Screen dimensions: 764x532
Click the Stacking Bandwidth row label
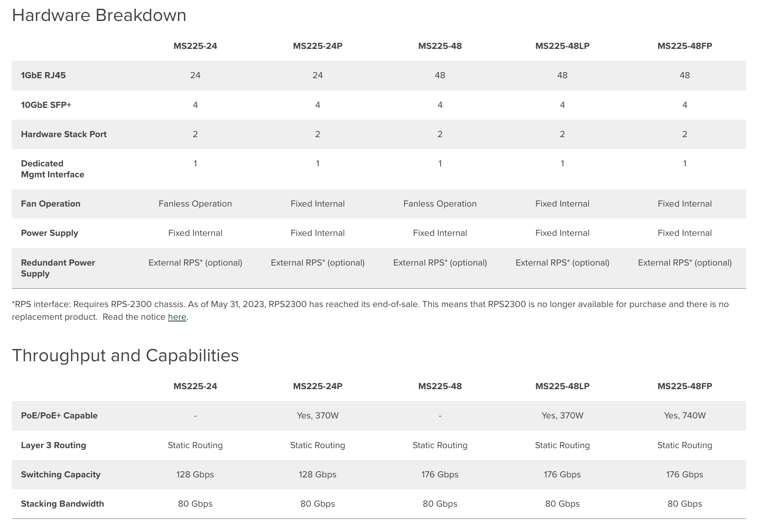click(63, 504)
